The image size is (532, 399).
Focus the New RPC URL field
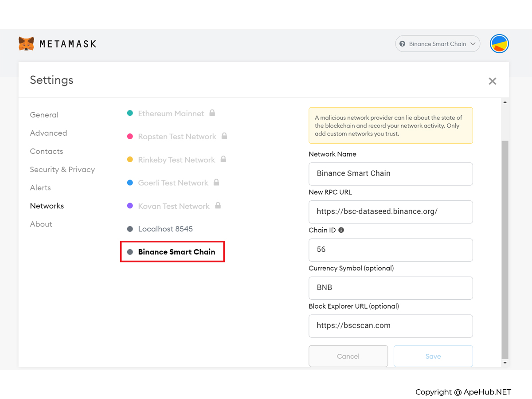point(391,212)
